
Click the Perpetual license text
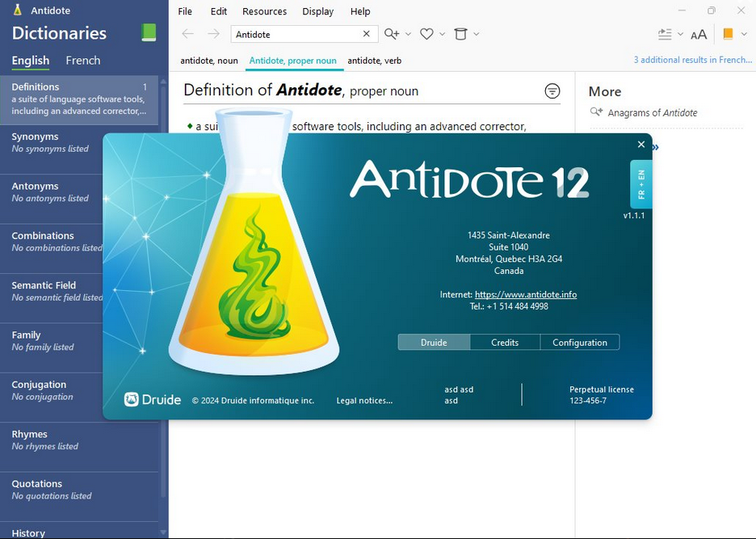click(x=601, y=390)
